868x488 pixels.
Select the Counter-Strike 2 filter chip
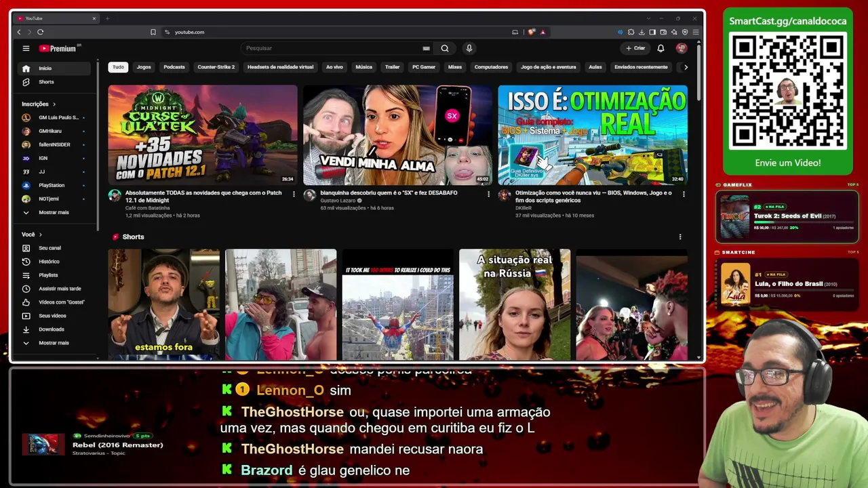[216, 67]
